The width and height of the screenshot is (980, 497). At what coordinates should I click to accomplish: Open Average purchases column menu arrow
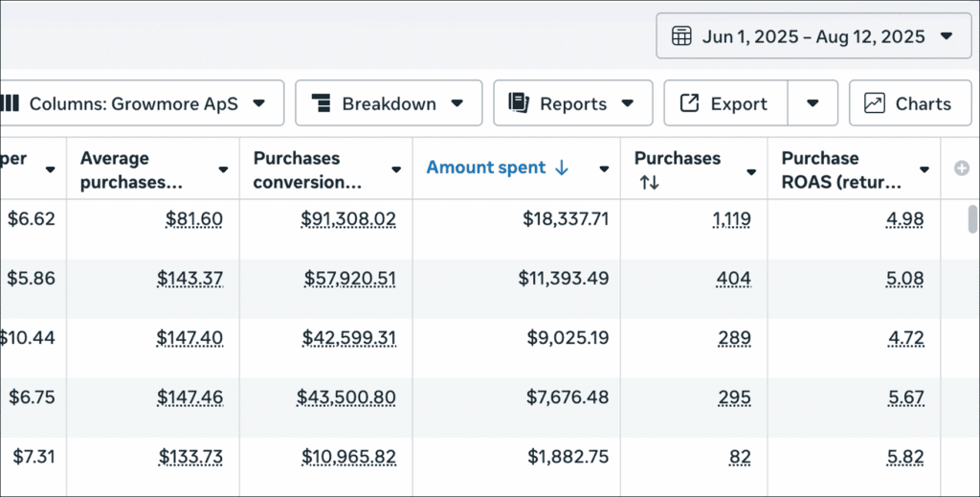(223, 169)
